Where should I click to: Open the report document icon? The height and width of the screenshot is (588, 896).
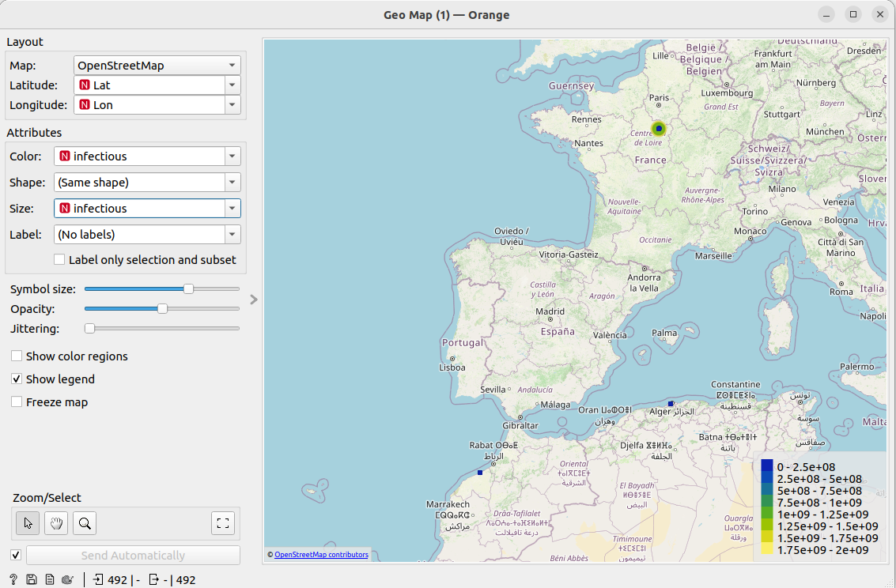coord(49,579)
